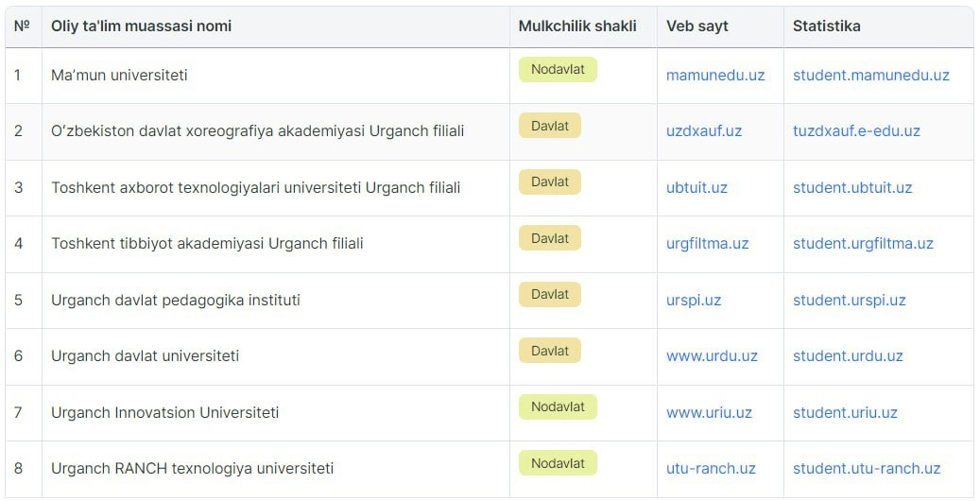Screen dimensions: 980x501
Task: Click Davlat badge for Urganch davlat universiteti
Action: 549,351
